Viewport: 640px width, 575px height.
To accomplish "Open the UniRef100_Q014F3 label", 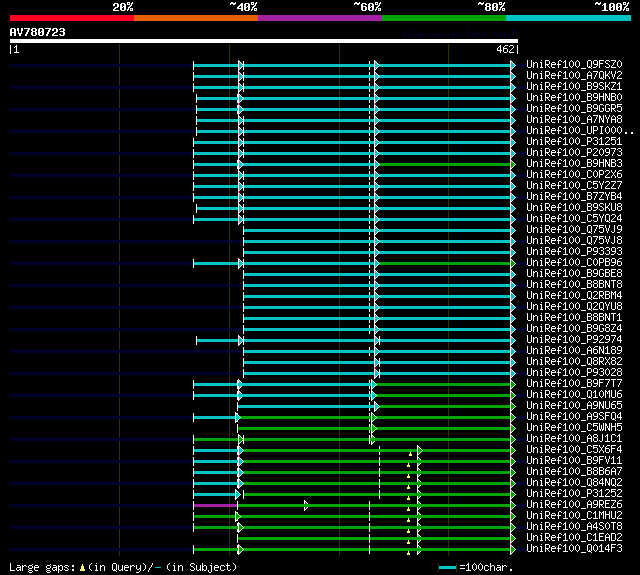I will tap(574, 549).
